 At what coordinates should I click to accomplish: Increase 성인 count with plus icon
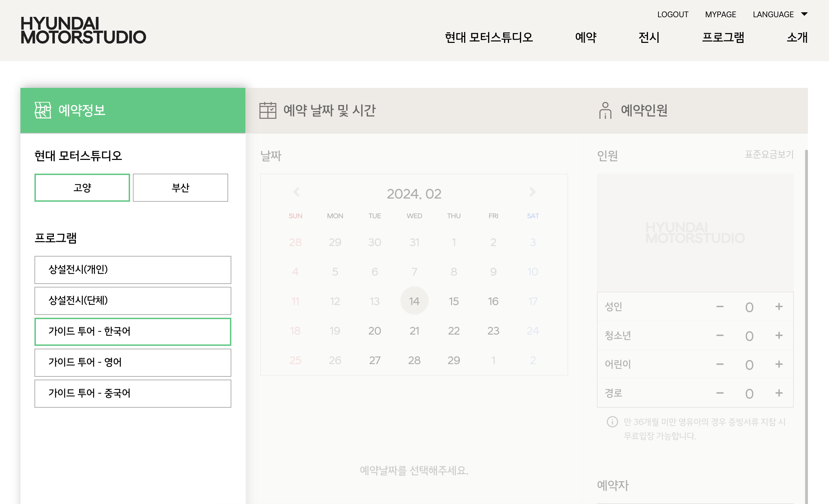coord(779,307)
